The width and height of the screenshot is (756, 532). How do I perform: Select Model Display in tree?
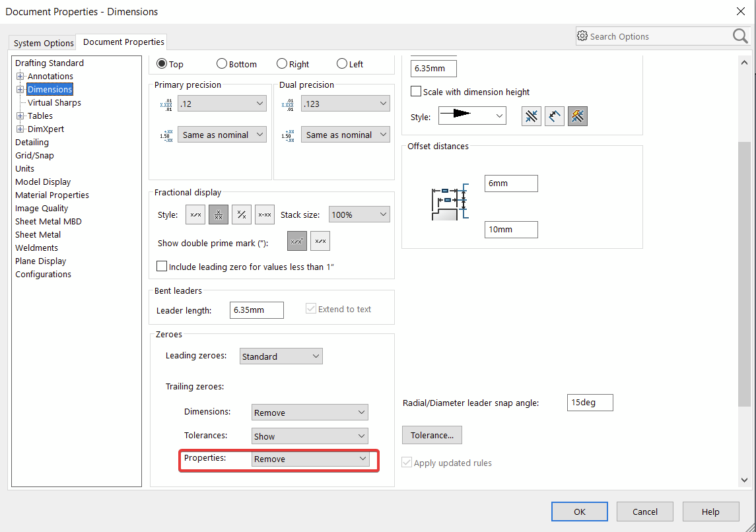(x=43, y=182)
